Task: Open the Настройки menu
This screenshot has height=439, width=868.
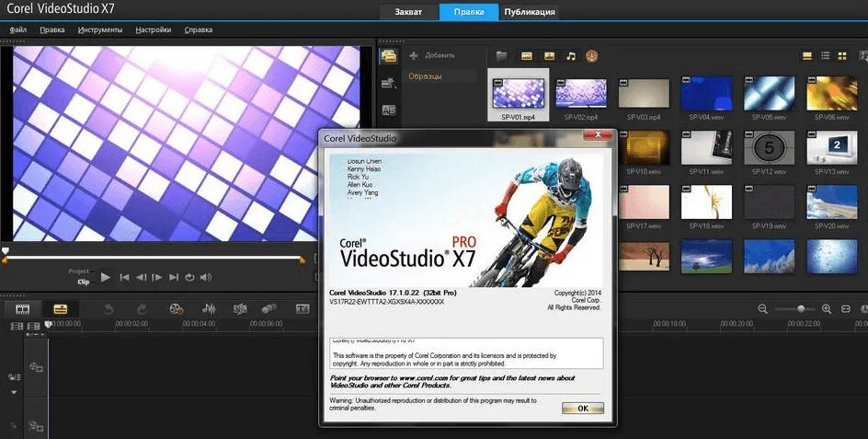Action: (153, 30)
